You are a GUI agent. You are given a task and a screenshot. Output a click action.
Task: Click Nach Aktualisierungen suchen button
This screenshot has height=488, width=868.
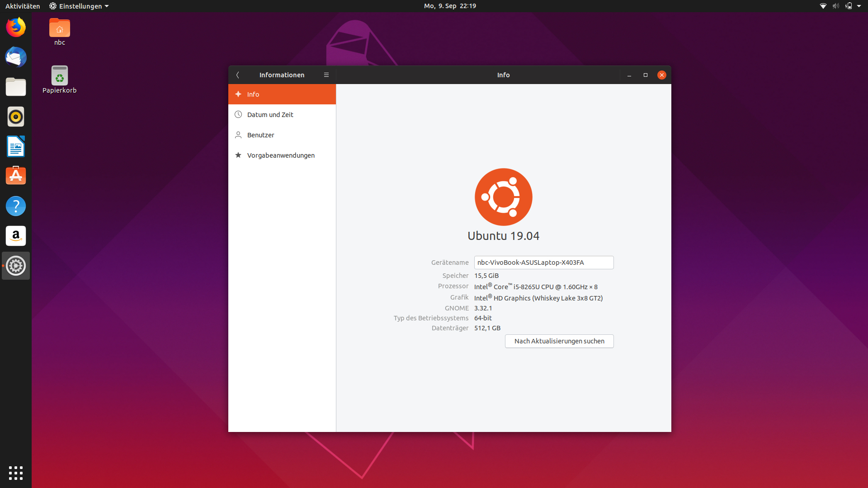point(559,341)
